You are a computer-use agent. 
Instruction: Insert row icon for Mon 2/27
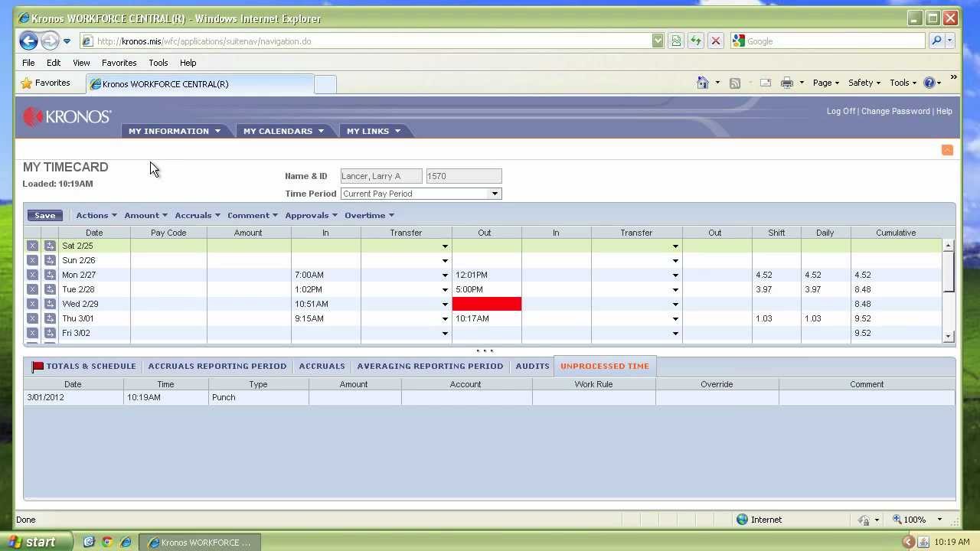(50, 275)
